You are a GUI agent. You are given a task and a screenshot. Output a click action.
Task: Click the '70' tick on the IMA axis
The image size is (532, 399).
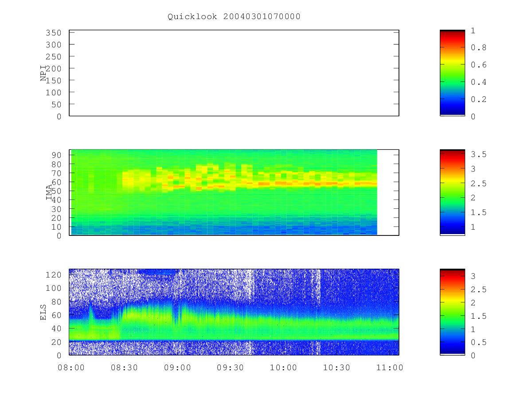(x=56, y=173)
